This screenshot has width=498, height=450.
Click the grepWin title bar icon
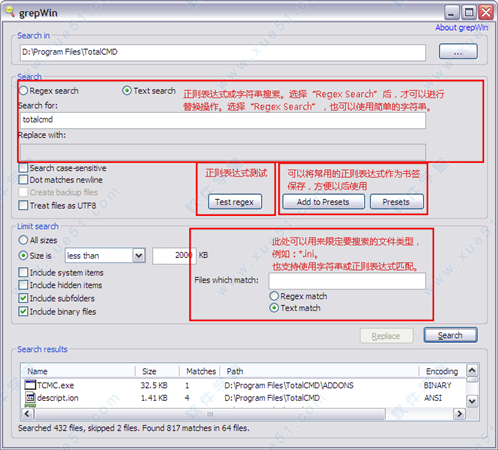pos(10,12)
